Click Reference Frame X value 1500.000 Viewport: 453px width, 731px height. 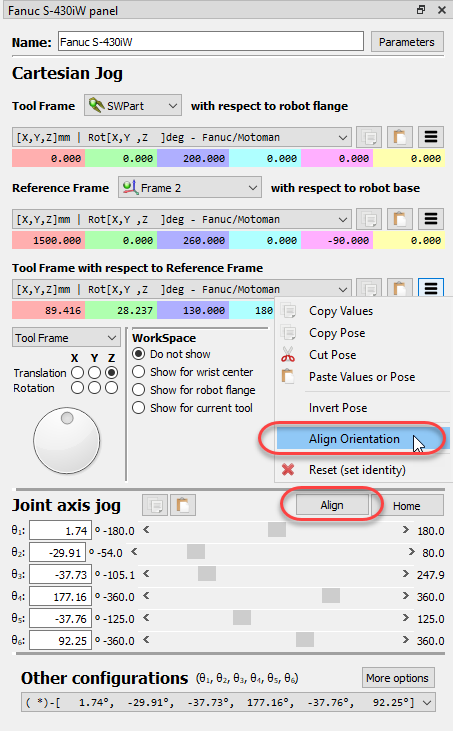(x=48, y=240)
